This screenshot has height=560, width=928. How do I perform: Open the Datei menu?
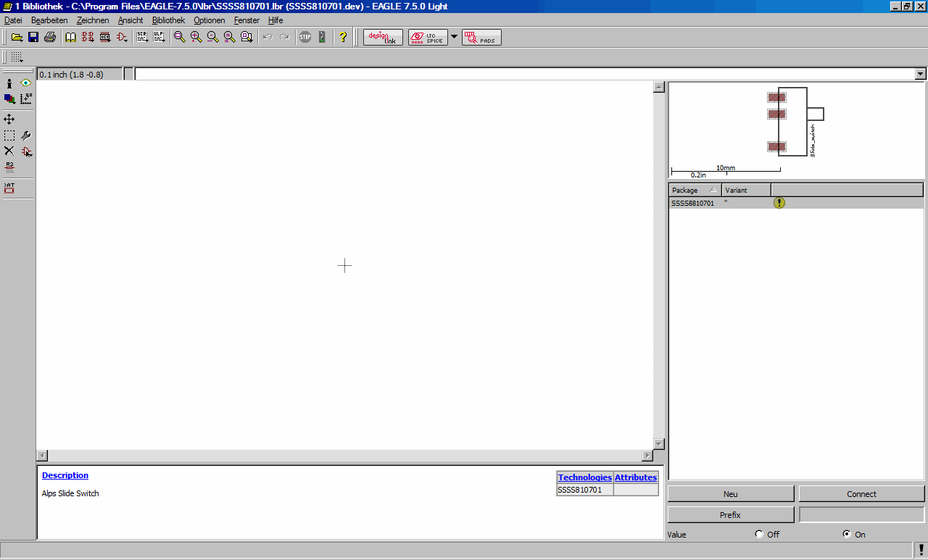pyautogui.click(x=13, y=20)
